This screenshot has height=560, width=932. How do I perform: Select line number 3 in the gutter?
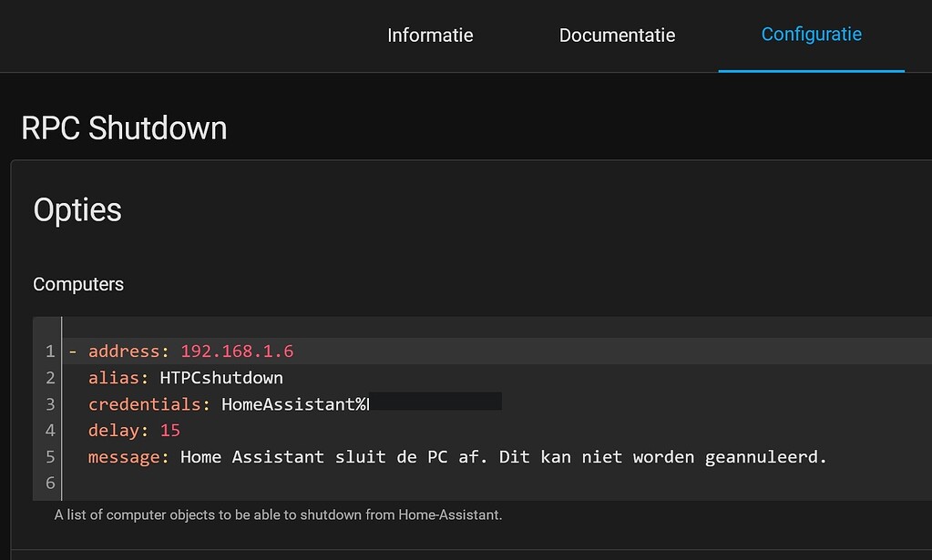pyautogui.click(x=49, y=403)
